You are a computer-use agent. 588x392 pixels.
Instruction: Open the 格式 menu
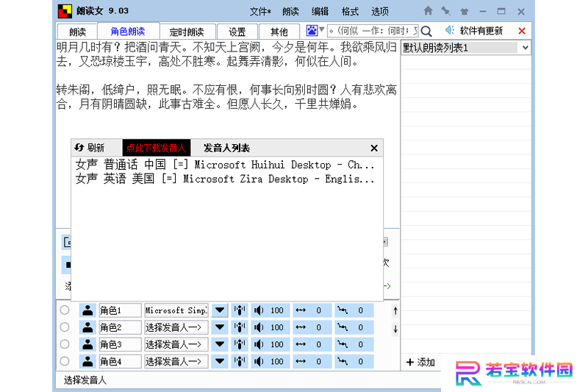[x=350, y=12]
